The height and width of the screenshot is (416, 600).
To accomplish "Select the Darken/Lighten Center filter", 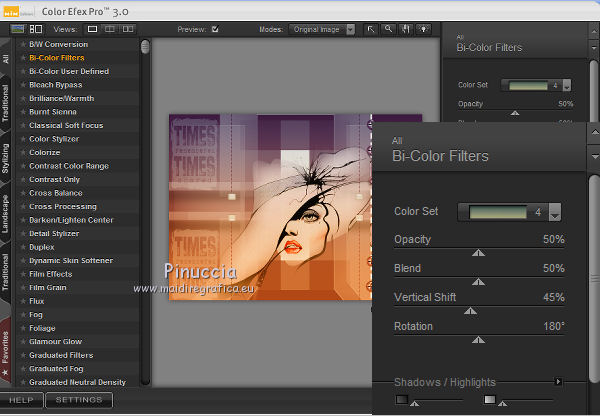I will point(71,220).
